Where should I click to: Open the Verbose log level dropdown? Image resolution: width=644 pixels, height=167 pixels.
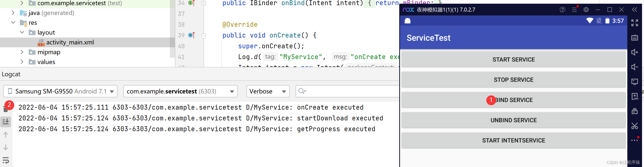point(268,91)
